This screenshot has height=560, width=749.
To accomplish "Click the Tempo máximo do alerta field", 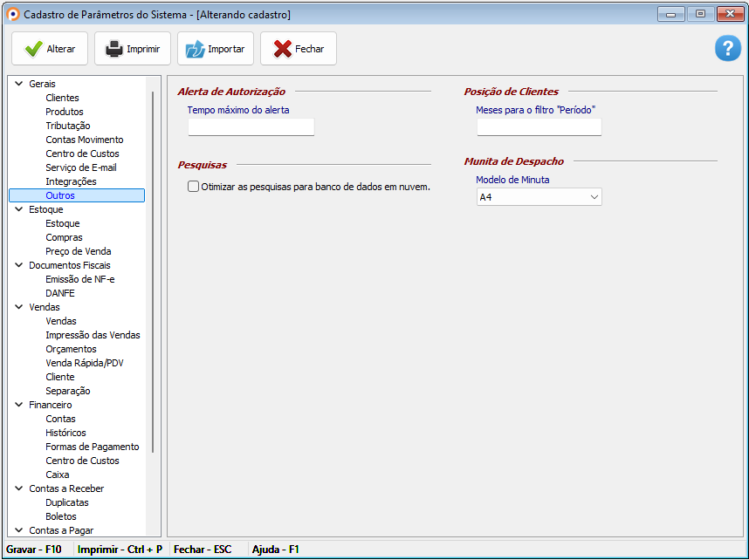I will (251, 127).
